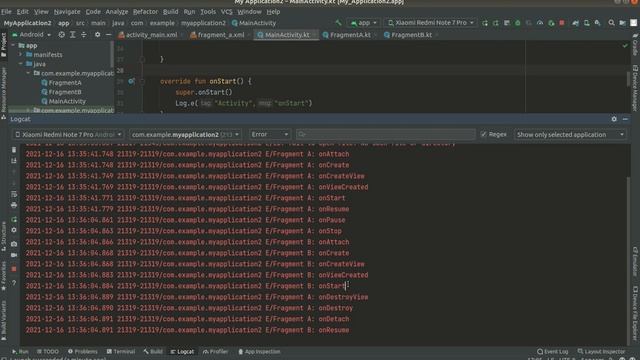Click the SDK Manager icon in toolbar
Image resolution: width=640 pixels, height=360 pixels.
pyautogui.click(x=598, y=23)
